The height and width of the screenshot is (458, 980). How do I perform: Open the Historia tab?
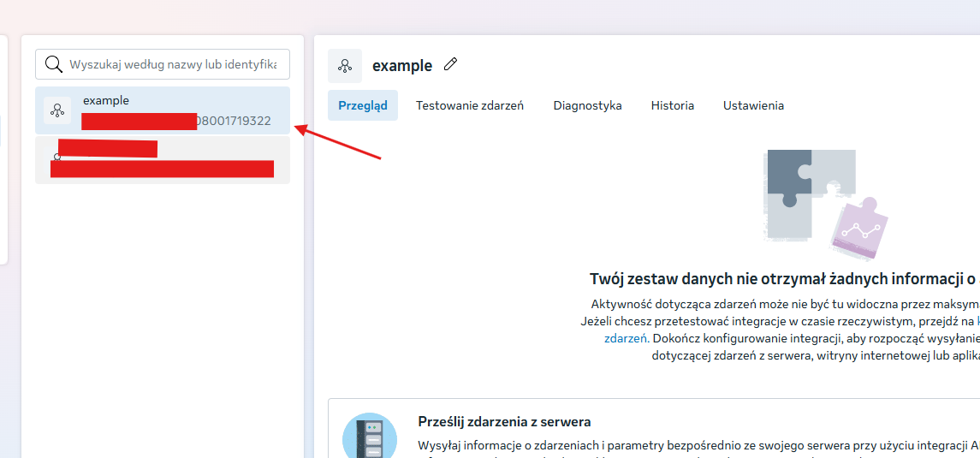click(x=673, y=105)
